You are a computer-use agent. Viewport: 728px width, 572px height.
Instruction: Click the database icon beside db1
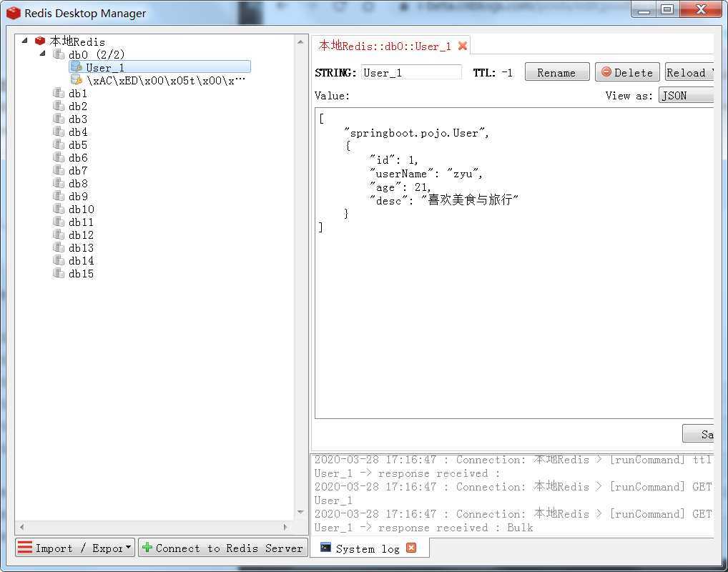point(59,93)
